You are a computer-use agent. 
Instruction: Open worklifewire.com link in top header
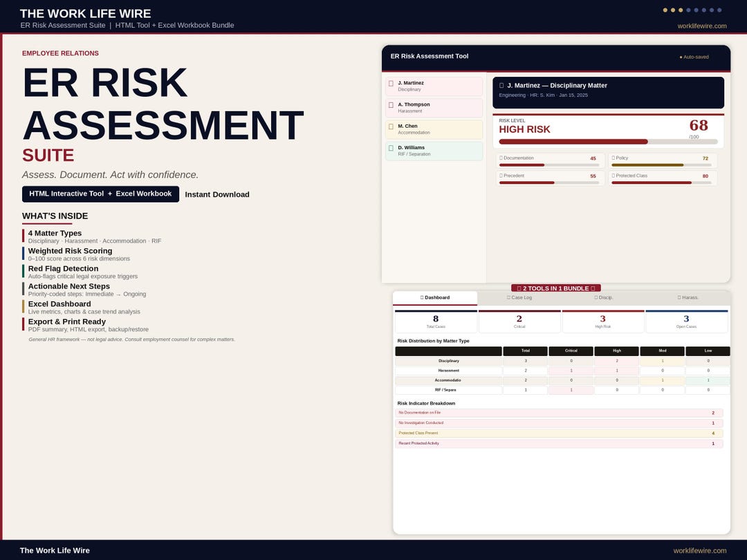click(x=702, y=26)
